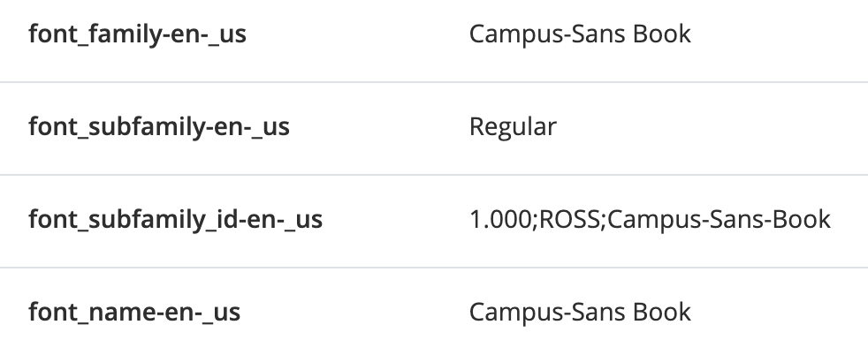This screenshot has width=868, height=355.
Task: Click the hyphenated "Campus-Sans-Book" text in the ID value
Action: coord(720,219)
